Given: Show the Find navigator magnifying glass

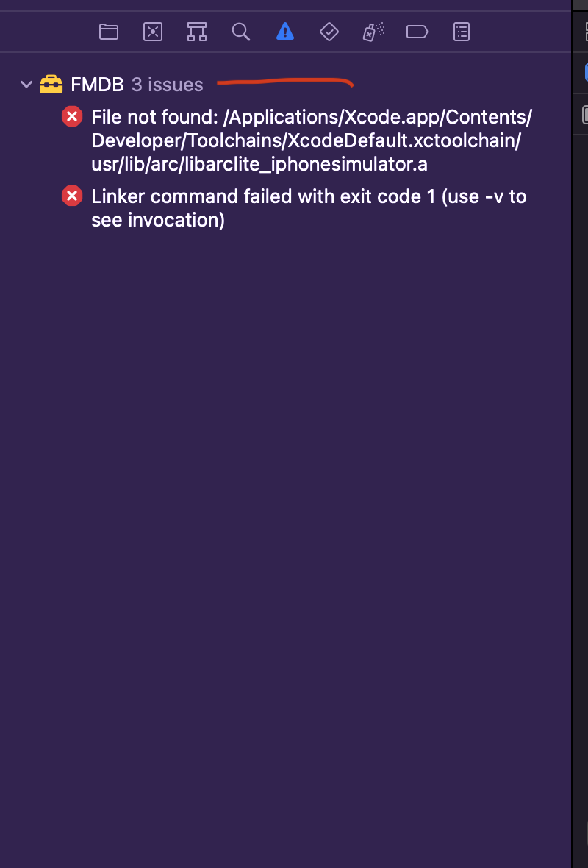Looking at the screenshot, I should coord(240,32).
